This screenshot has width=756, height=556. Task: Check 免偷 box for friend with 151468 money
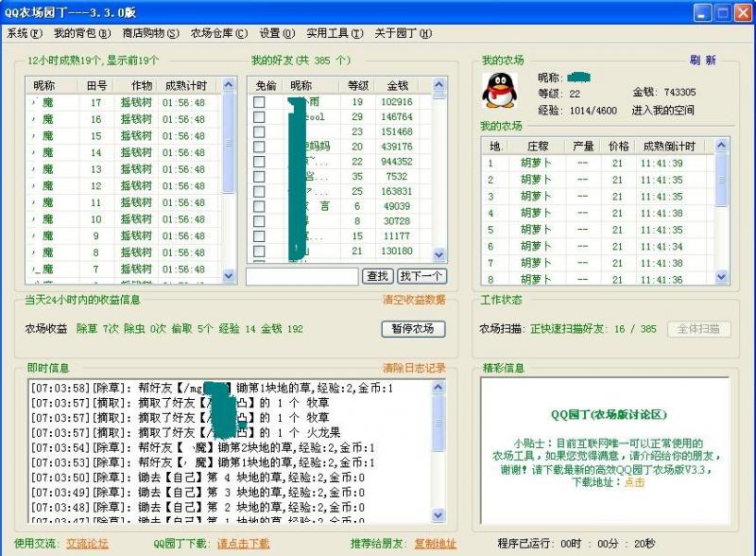[259, 131]
